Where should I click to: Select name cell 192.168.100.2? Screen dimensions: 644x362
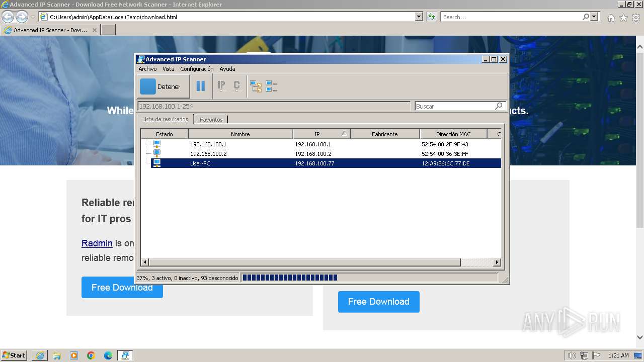click(208, 154)
